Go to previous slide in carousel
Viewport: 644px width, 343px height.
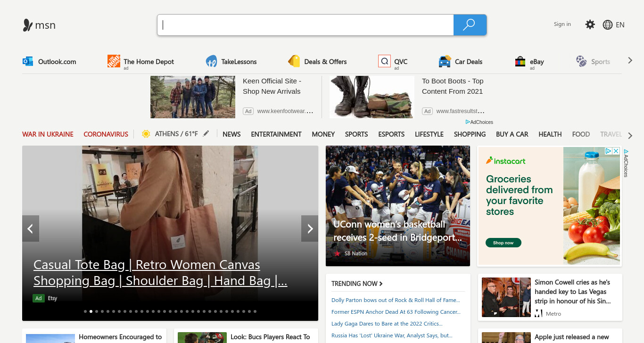tap(31, 229)
